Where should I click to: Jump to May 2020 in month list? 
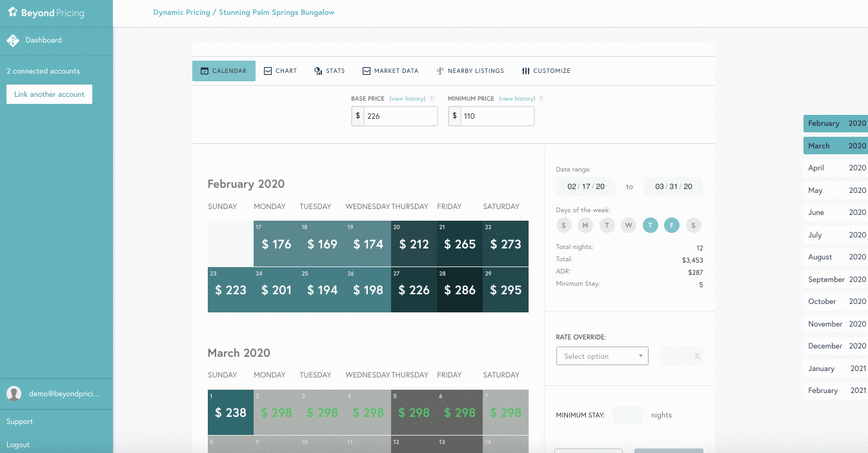click(836, 190)
